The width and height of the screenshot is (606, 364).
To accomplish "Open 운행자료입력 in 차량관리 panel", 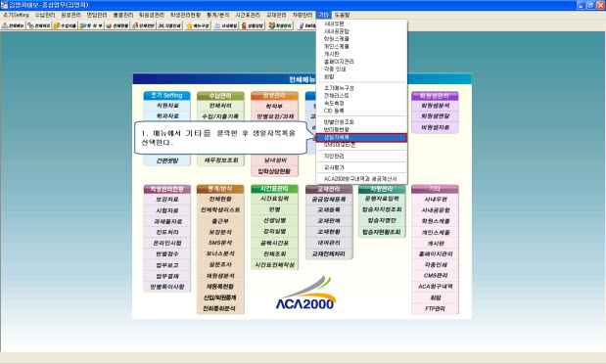I will click(382, 199).
